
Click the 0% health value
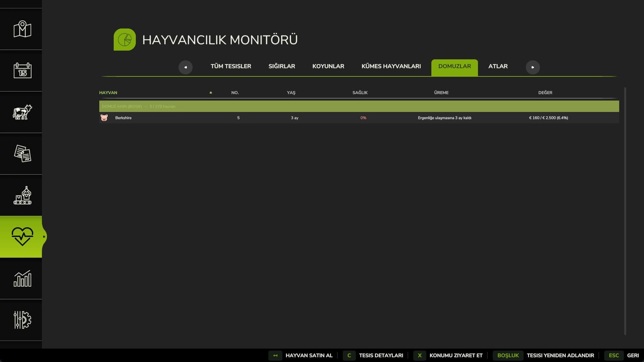tap(363, 118)
